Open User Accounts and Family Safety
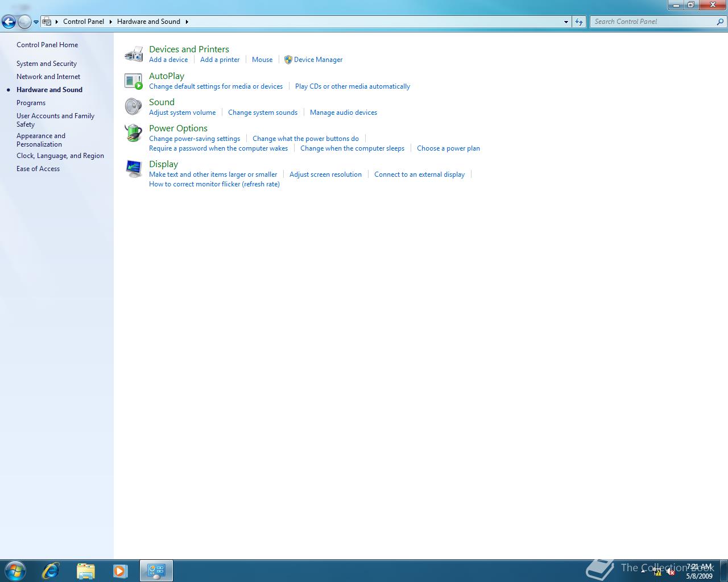The image size is (728, 582). pyautogui.click(x=55, y=120)
